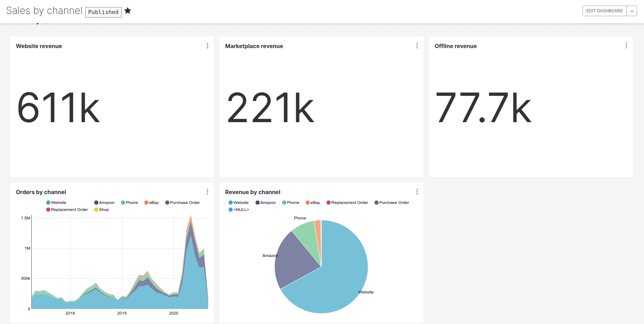Expand dropdown arrow next to Edit Dashboard
The width and height of the screenshot is (644, 324).
632,11
